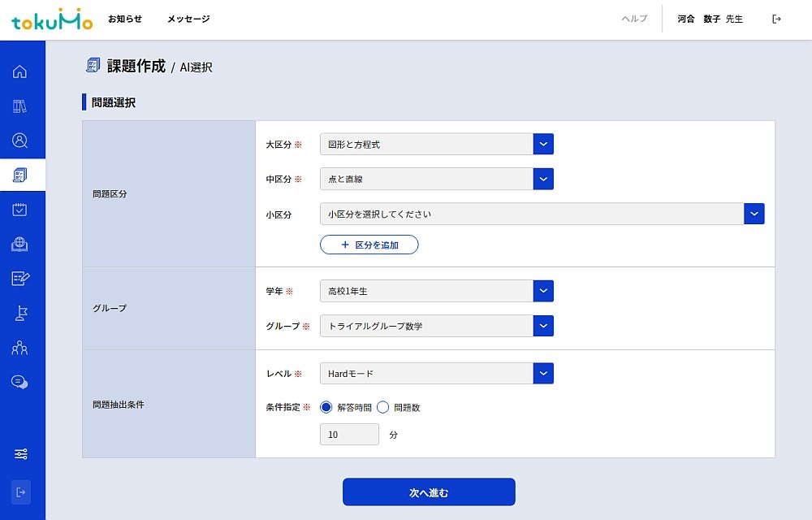This screenshot has width=812, height=520.
Task: Click the speech bubble sidebar icon
Action: point(21,382)
